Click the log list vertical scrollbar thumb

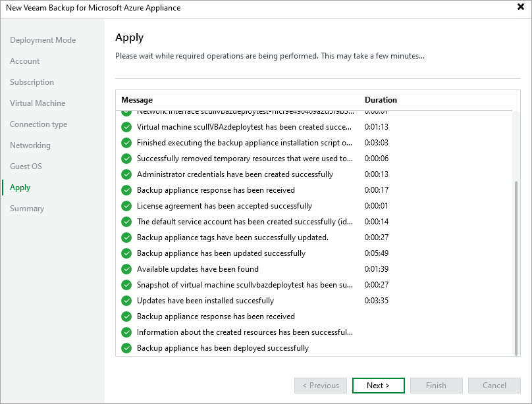coord(516,268)
